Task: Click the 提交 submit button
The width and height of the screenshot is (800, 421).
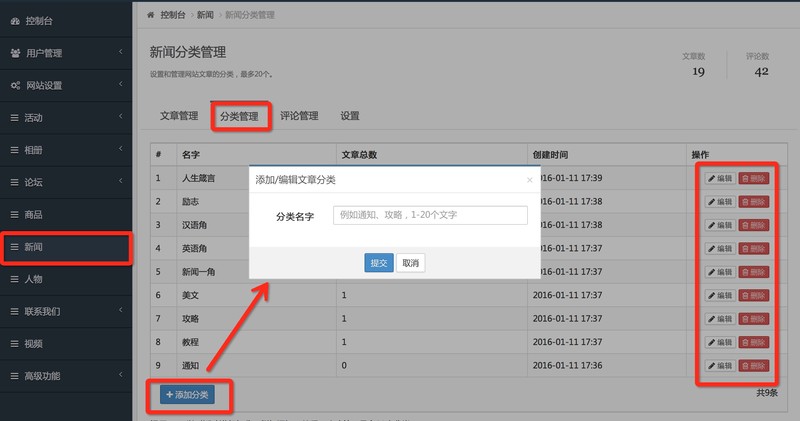Action: tap(379, 263)
